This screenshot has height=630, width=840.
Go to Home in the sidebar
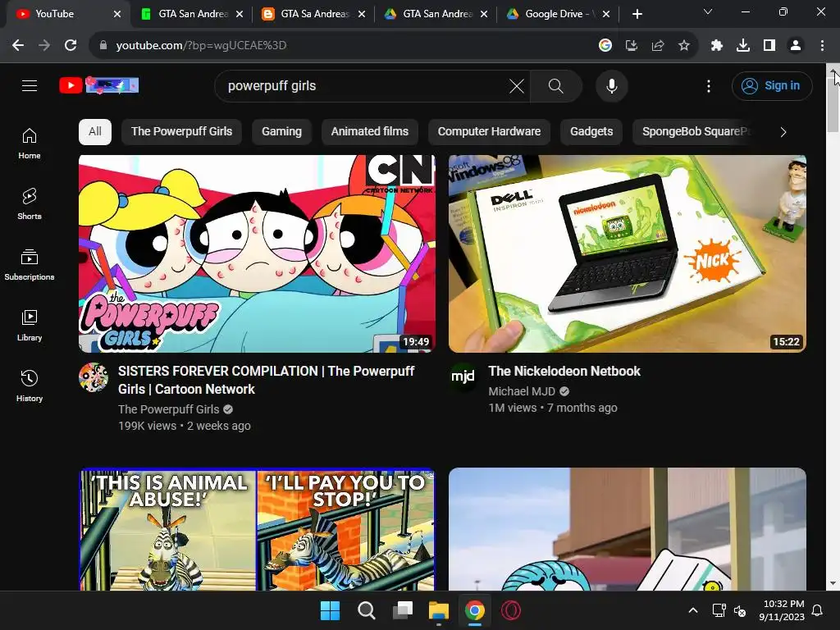point(30,144)
